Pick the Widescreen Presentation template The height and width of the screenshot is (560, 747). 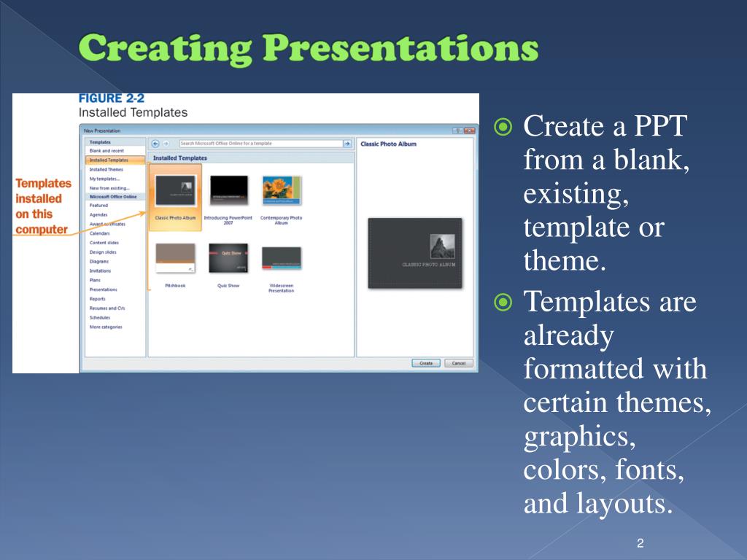[x=281, y=267]
